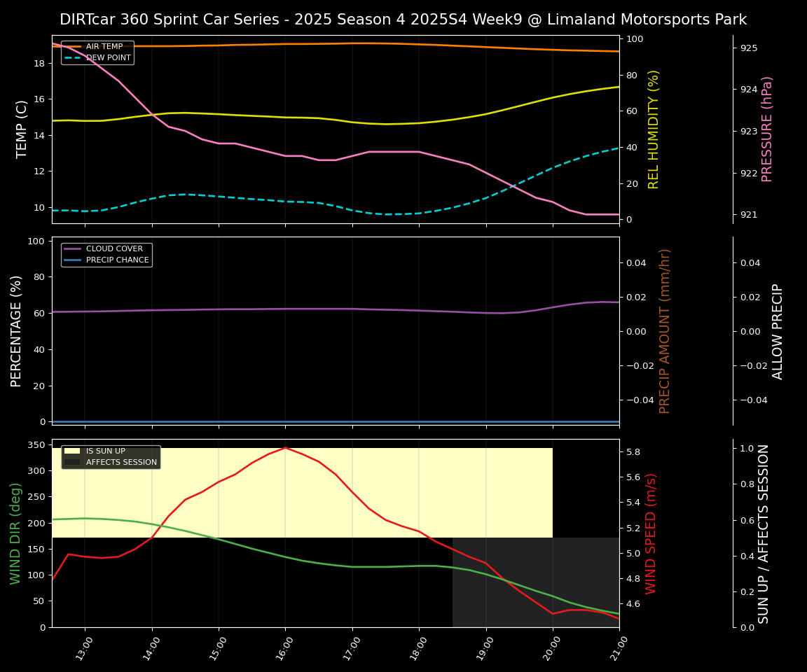Click the IS SUN UP legend swatch
The width and height of the screenshot is (807, 672).
click(x=72, y=451)
